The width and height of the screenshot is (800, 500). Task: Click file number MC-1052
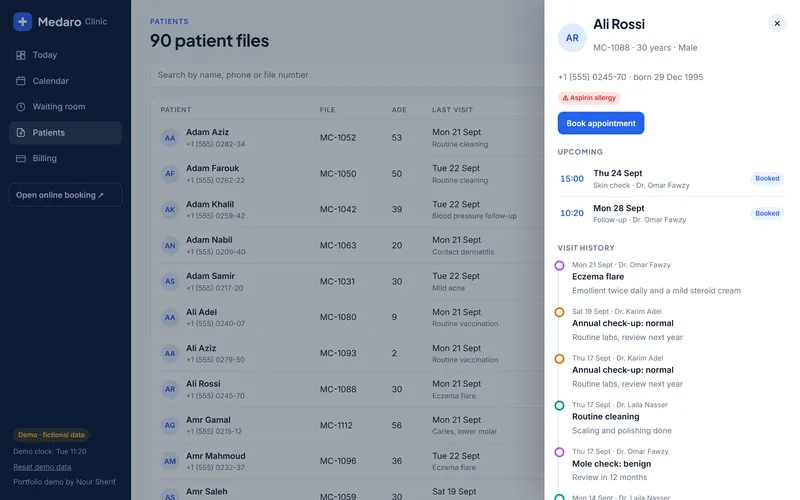[338, 138]
